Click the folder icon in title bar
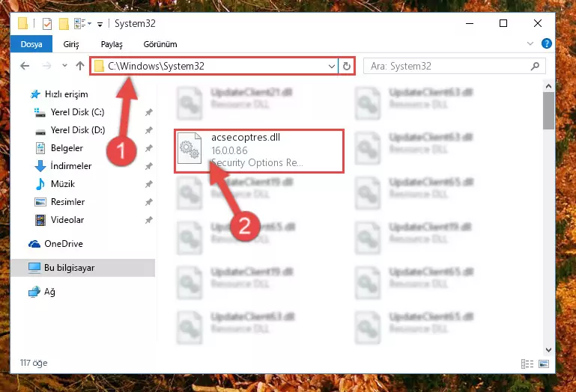This screenshot has height=392, width=576. point(22,23)
